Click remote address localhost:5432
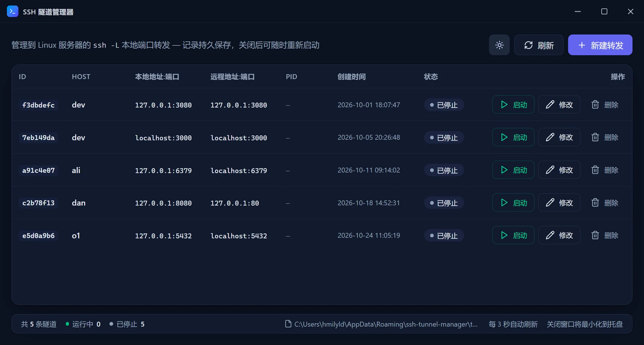Screen dimensions: 644x345 tap(239, 236)
